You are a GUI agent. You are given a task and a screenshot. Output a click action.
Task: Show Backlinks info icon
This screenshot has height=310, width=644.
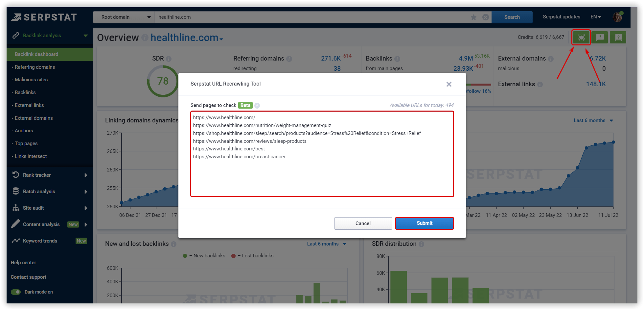tap(397, 59)
